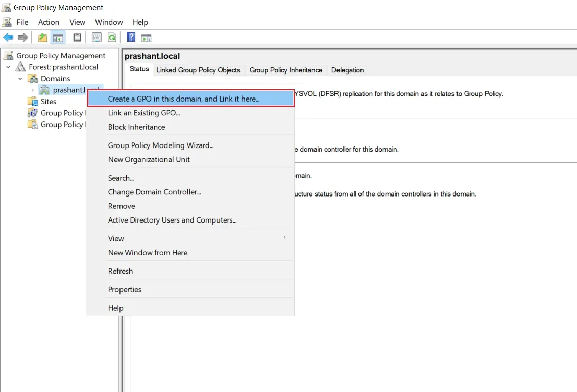577x392 pixels.
Task: Open Active Directory Users and Computers
Action: click(x=190, y=220)
